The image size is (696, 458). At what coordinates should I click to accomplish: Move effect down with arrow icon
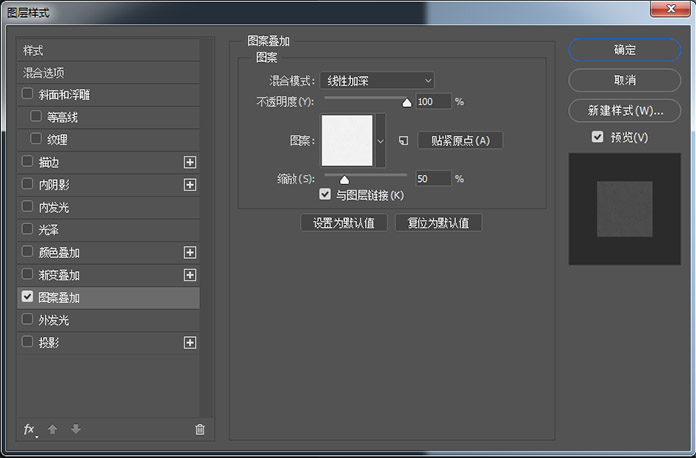pos(76,429)
